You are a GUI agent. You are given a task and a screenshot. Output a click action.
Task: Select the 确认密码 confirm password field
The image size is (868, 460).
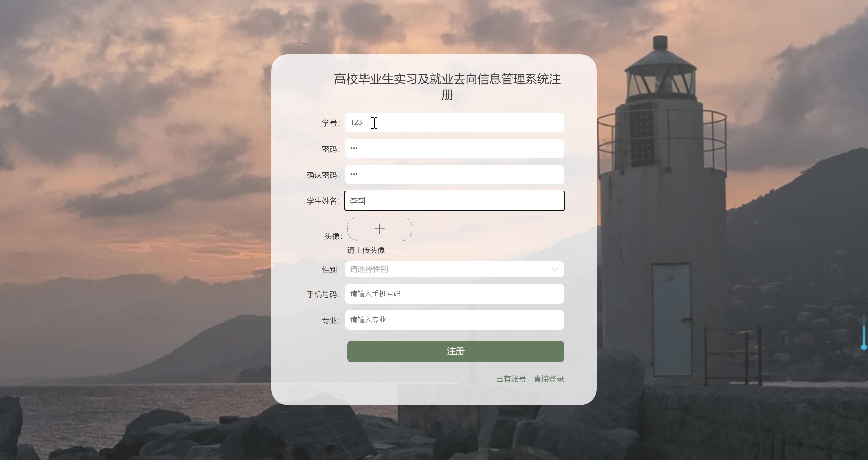pyautogui.click(x=454, y=175)
